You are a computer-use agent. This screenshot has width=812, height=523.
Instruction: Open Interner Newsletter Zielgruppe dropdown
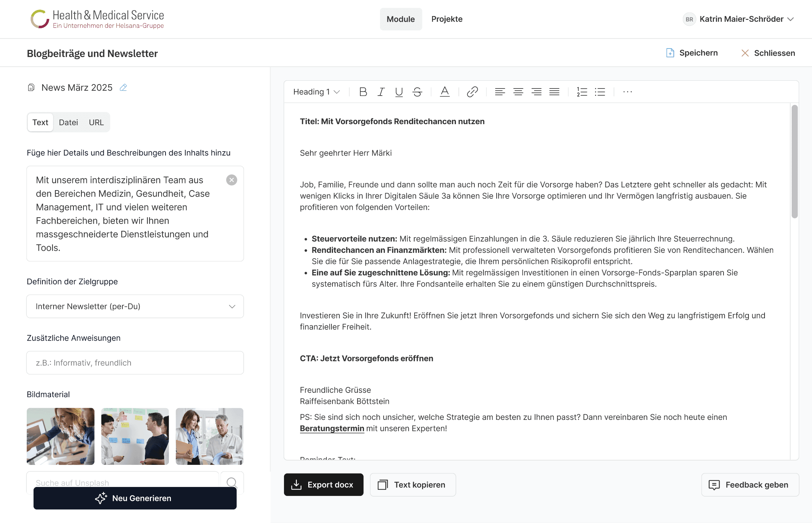pos(135,306)
